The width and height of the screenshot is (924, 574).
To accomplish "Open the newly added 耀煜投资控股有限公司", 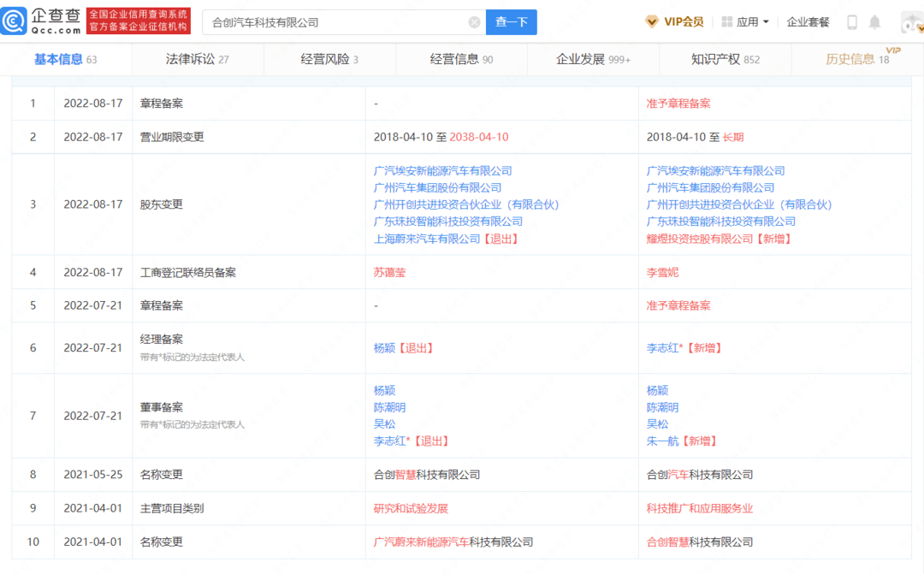I will pos(700,239).
